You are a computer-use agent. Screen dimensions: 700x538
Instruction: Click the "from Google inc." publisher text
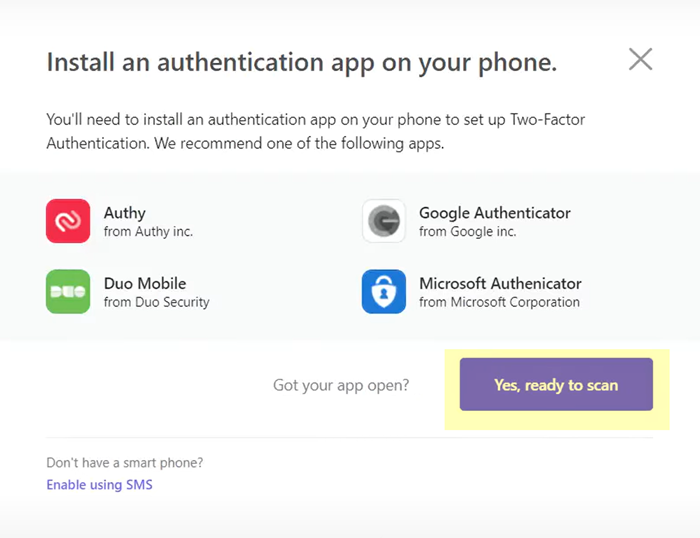point(467,231)
